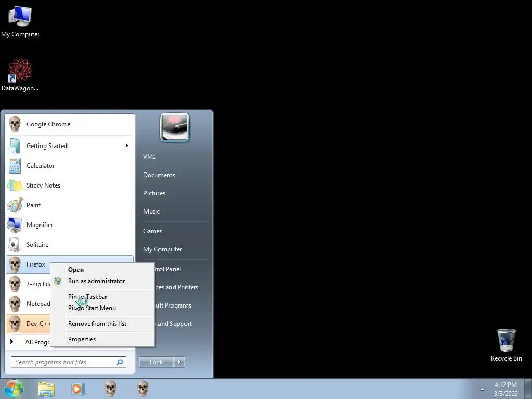Open VM1 user folder link

click(x=149, y=157)
